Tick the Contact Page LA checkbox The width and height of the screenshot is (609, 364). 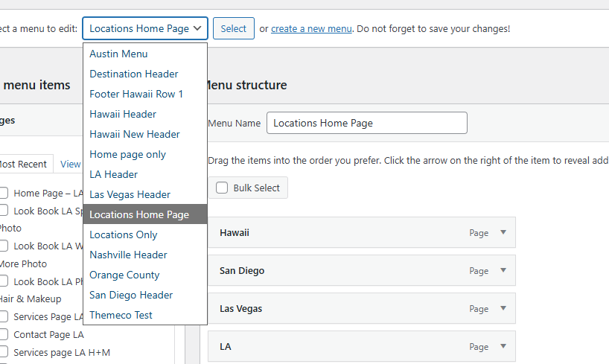[x=4, y=335]
